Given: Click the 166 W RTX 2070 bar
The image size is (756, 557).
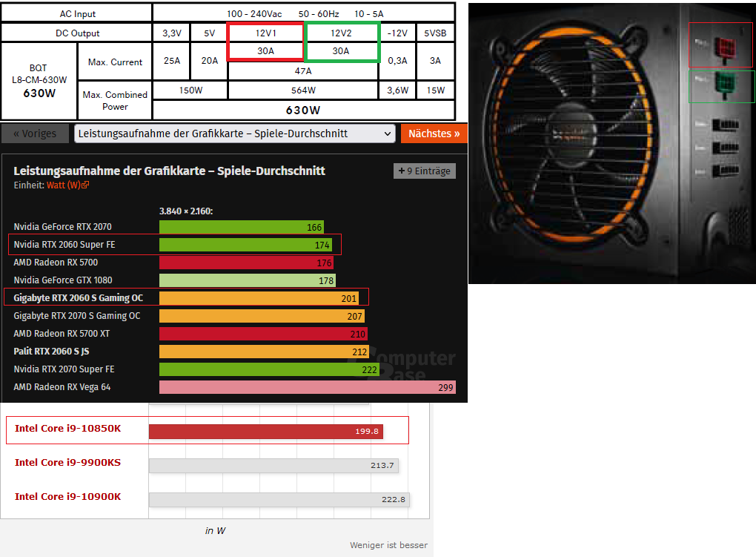Looking at the screenshot, I should pos(242,227).
